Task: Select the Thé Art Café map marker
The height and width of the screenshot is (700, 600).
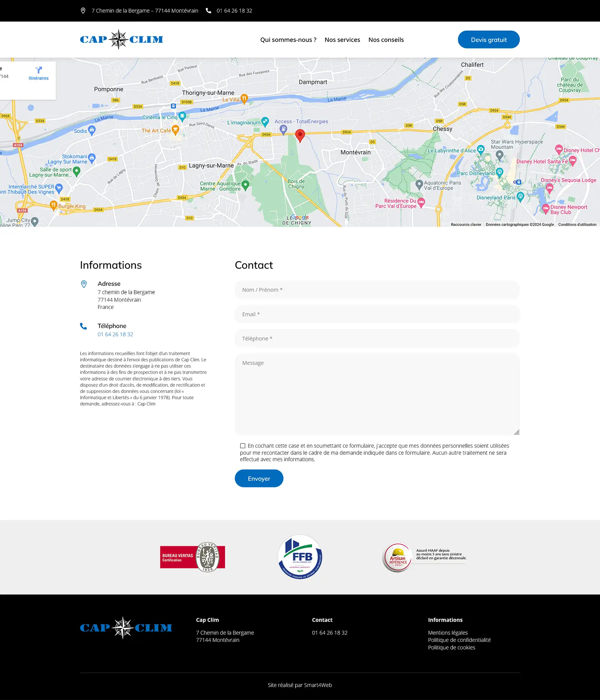Action: [x=175, y=130]
